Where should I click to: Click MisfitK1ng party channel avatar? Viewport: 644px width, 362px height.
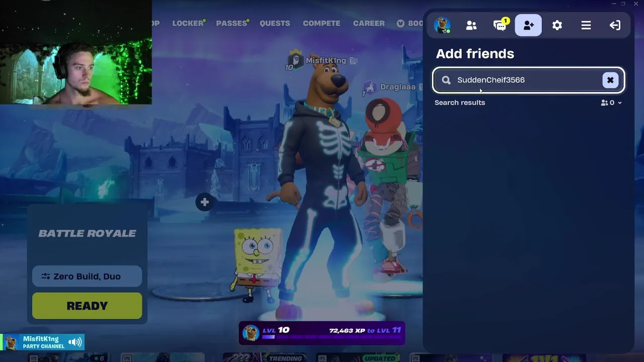pyautogui.click(x=11, y=342)
